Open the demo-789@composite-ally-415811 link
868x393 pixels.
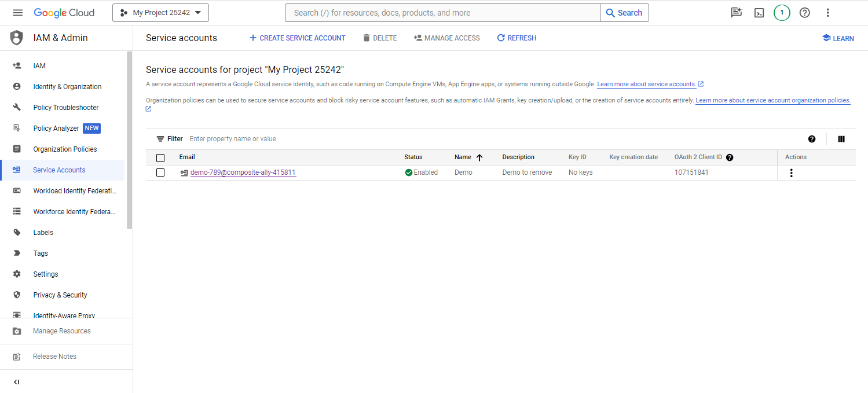click(x=243, y=172)
